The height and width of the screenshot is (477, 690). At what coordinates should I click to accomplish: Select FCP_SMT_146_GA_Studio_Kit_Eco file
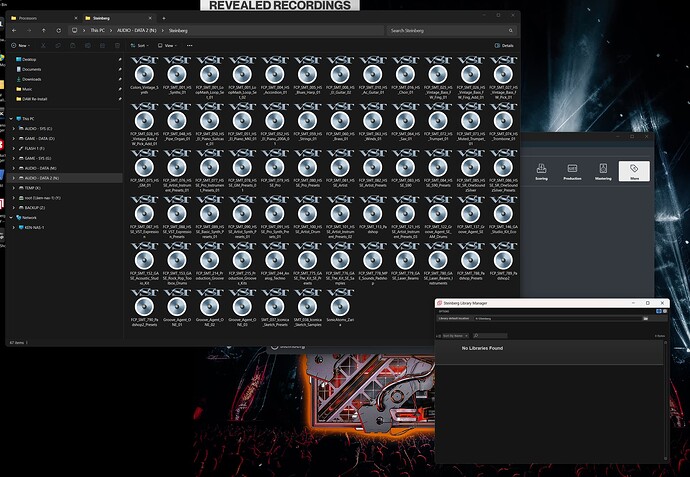tap(503, 215)
